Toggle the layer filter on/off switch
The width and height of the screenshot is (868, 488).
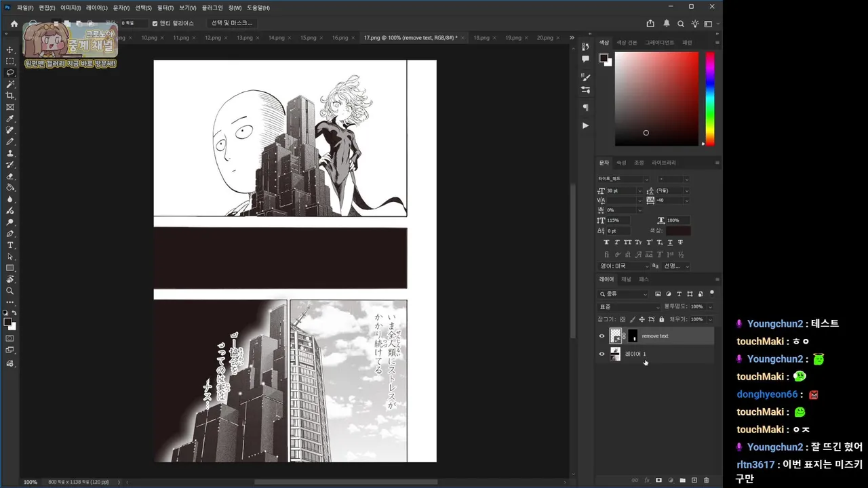tap(711, 293)
